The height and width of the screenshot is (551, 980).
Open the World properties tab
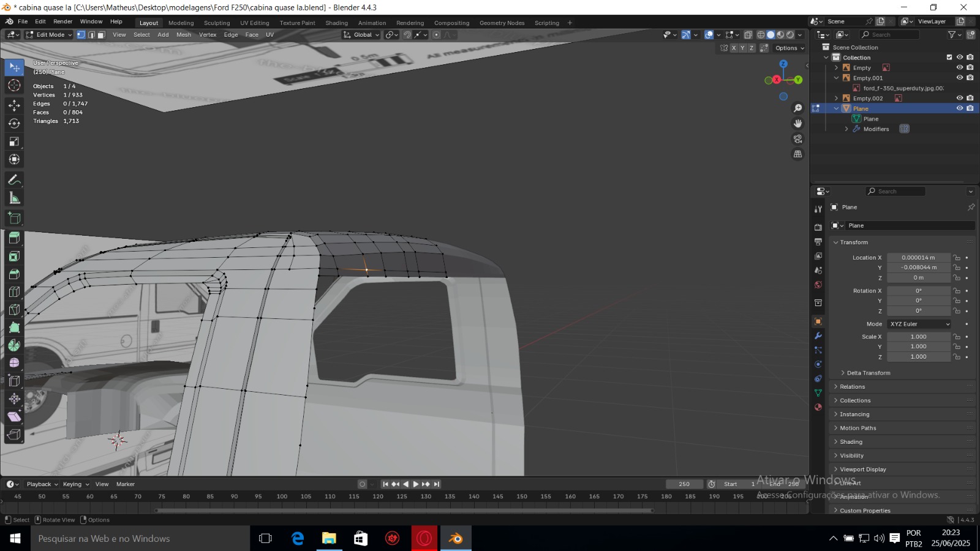click(x=818, y=285)
